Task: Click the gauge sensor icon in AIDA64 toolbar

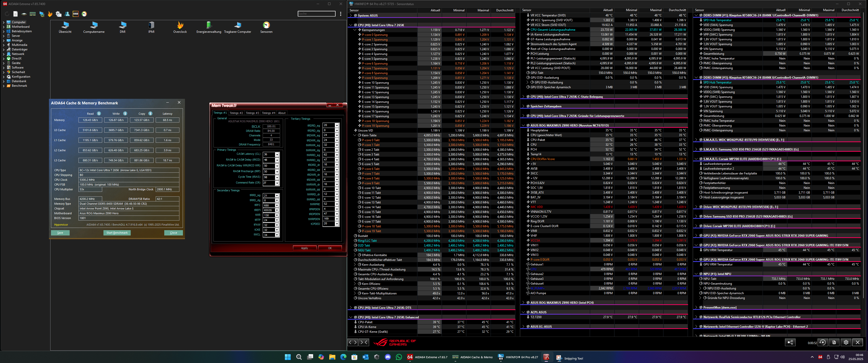Action: [x=84, y=14]
